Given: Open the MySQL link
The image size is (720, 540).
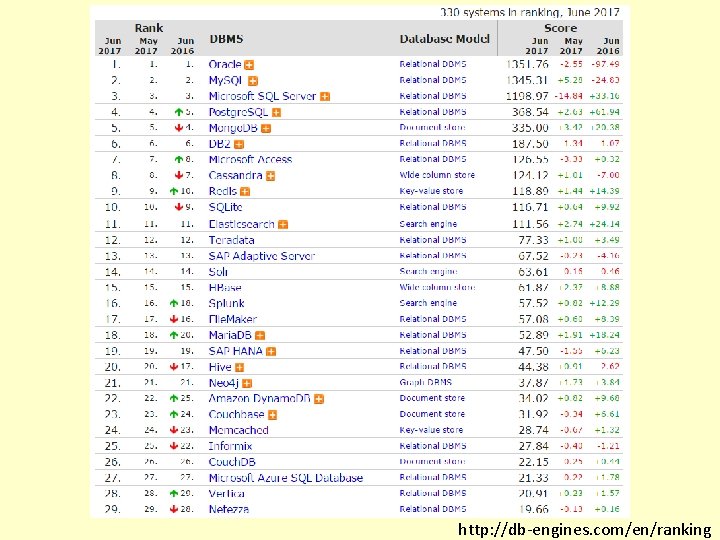Looking at the screenshot, I should [225, 80].
